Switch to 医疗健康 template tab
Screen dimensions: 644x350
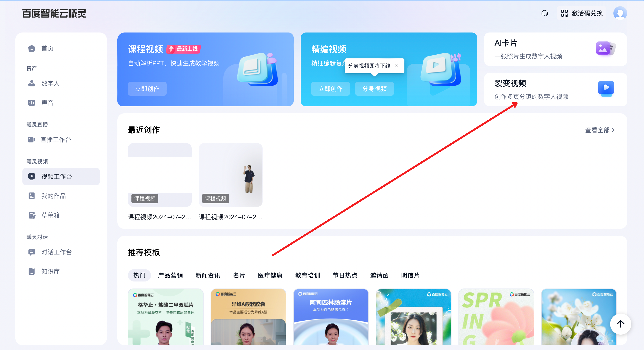point(270,275)
